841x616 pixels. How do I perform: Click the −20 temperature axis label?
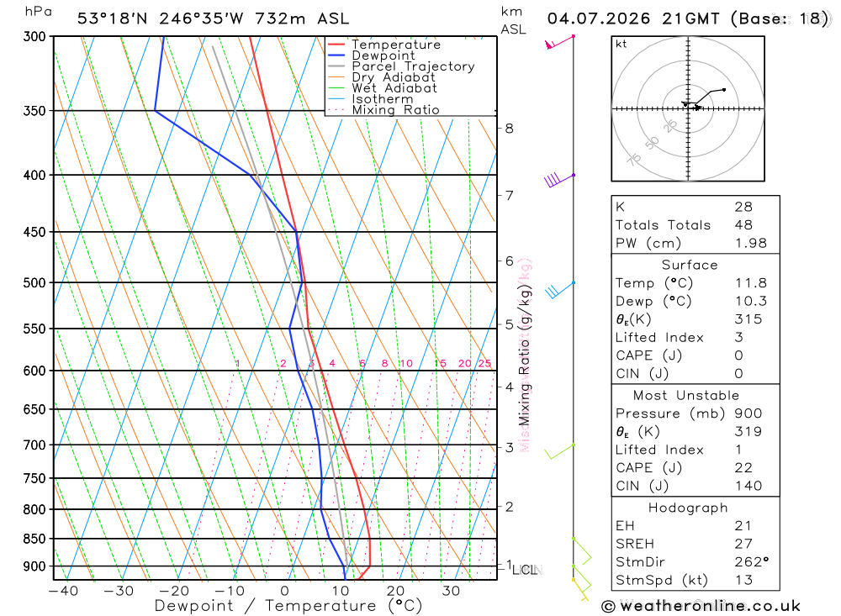[x=174, y=591]
